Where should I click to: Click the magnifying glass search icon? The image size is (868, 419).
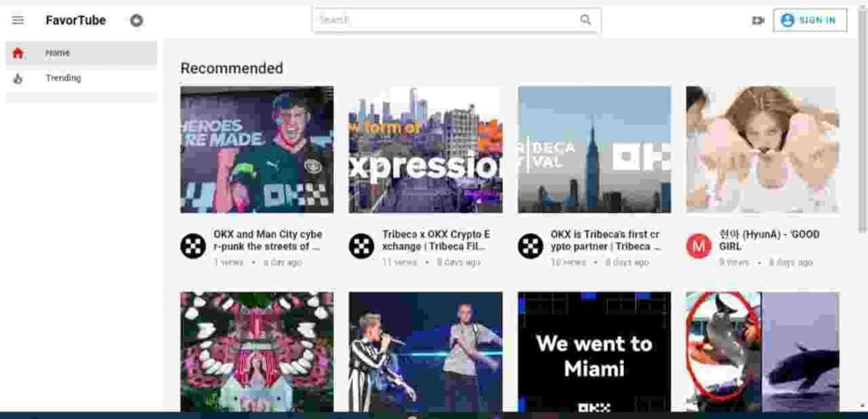(586, 20)
